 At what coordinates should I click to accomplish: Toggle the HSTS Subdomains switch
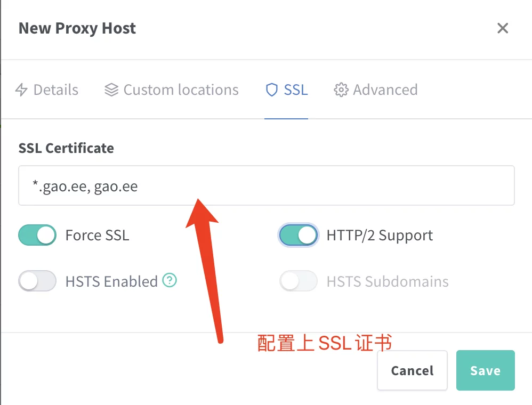(299, 281)
